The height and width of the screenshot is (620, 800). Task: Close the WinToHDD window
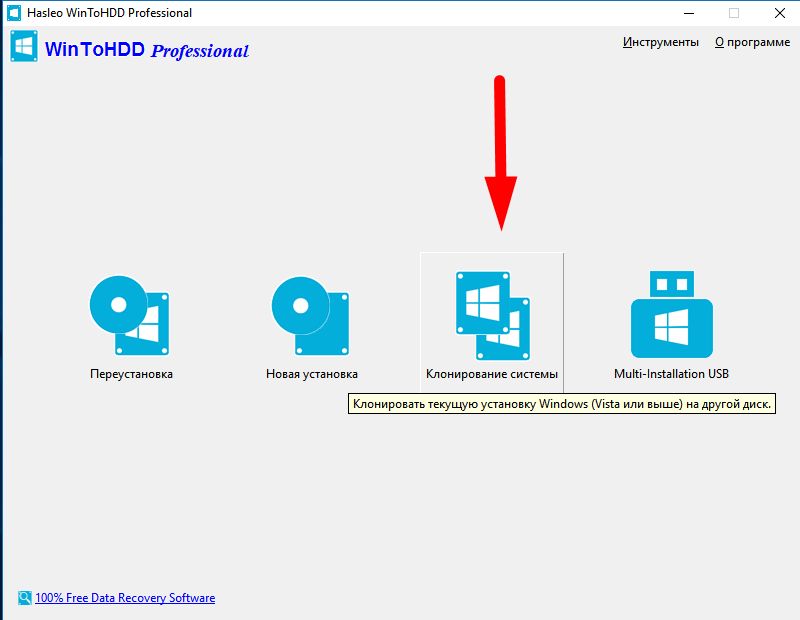click(x=780, y=13)
